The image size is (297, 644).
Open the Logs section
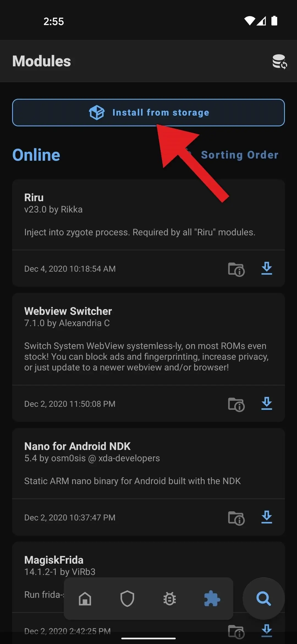tap(169, 598)
